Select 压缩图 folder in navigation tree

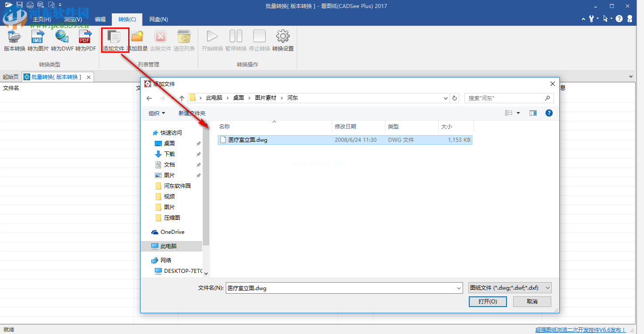(x=172, y=217)
